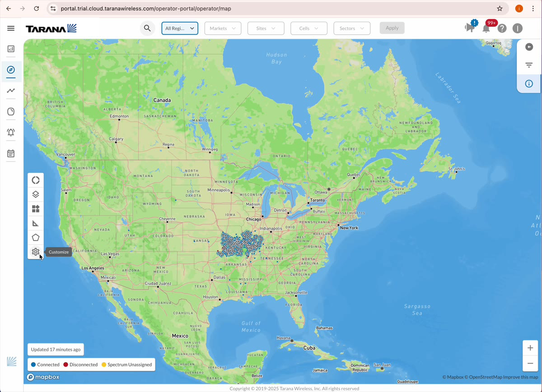Open the map layers tool
The width and height of the screenshot is (542, 392).
pos(35,194)
